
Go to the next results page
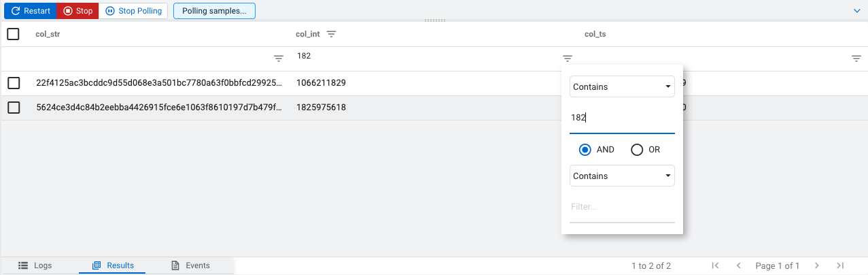coord(817,265)
